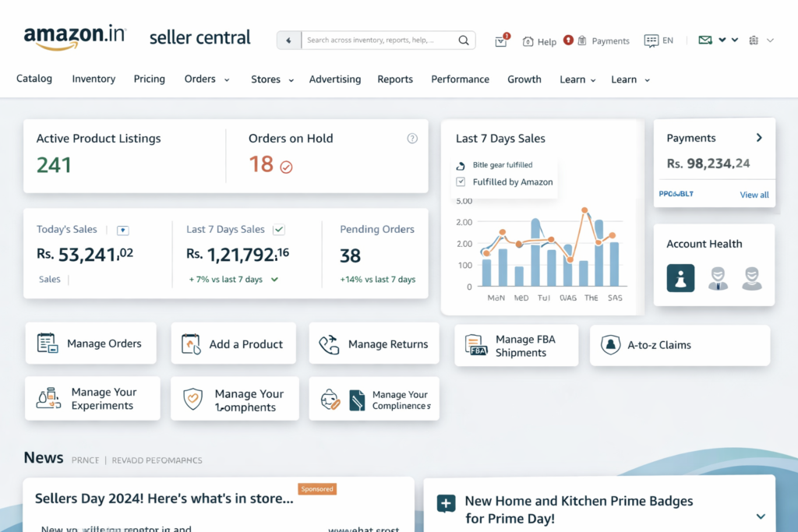Select the rightmost grey Account Health avatar
The height and width of the screenshot is (532, 798).
pos(752,279)
